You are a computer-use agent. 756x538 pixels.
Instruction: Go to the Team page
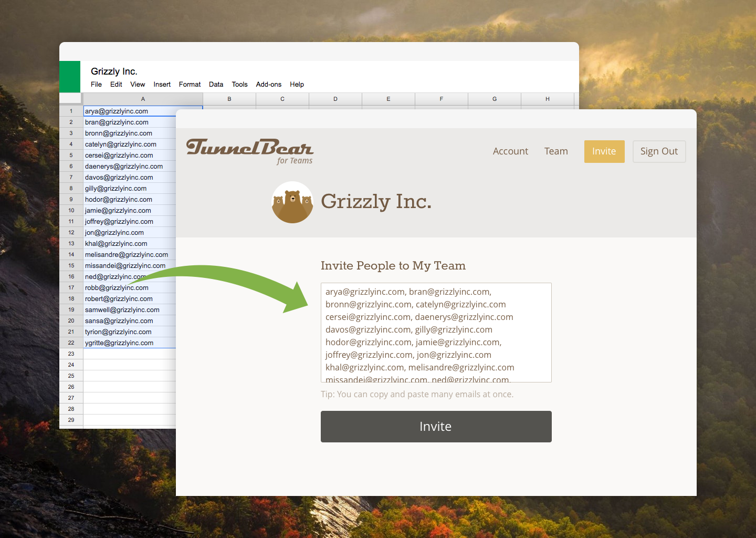click(556, 151)
